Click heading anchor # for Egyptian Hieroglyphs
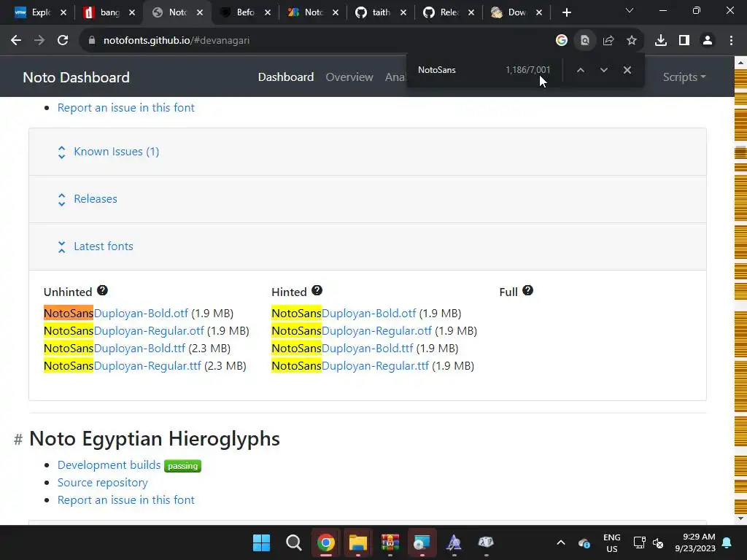The height and width of the screenshot is (560, 747). (x=18, y=439)
